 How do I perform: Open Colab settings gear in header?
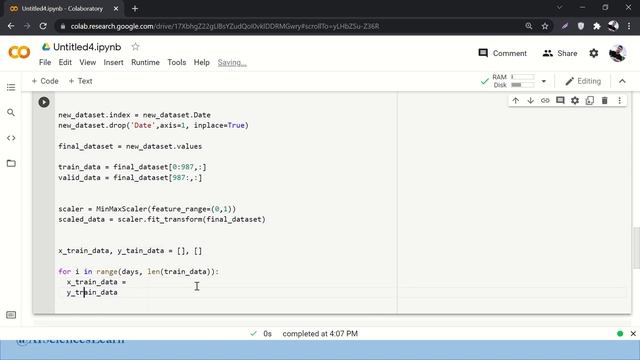coord(593,53)
